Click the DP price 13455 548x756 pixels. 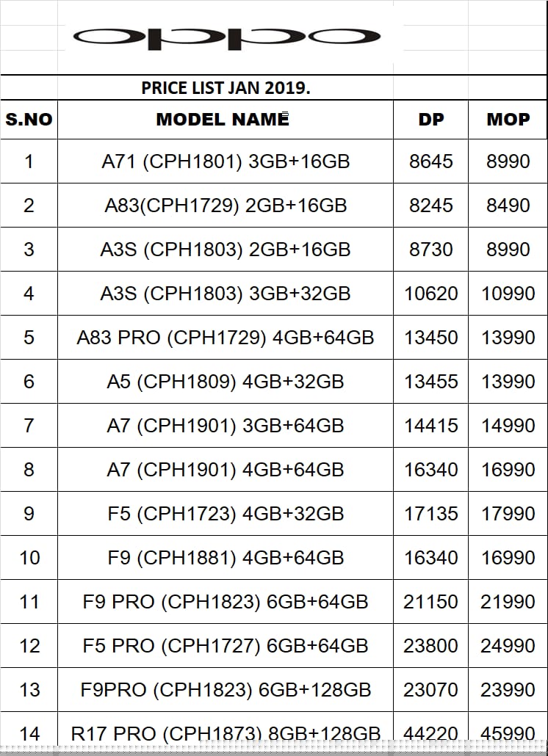coord(431,382)
